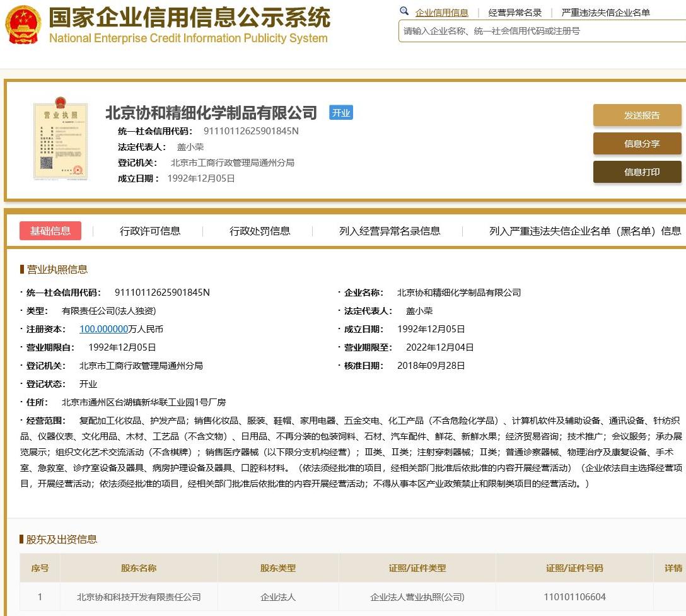This screenshot has height=616, width=686.
Task: Switch to the 行政处罚信息 tab
Action: pos(259,231)
